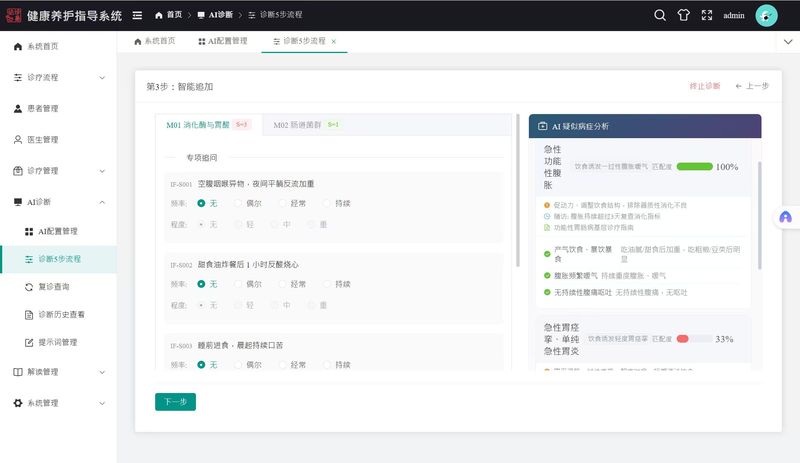Click the 医生管理 user icon
The image size is (800, 463).
pos(18,140)
